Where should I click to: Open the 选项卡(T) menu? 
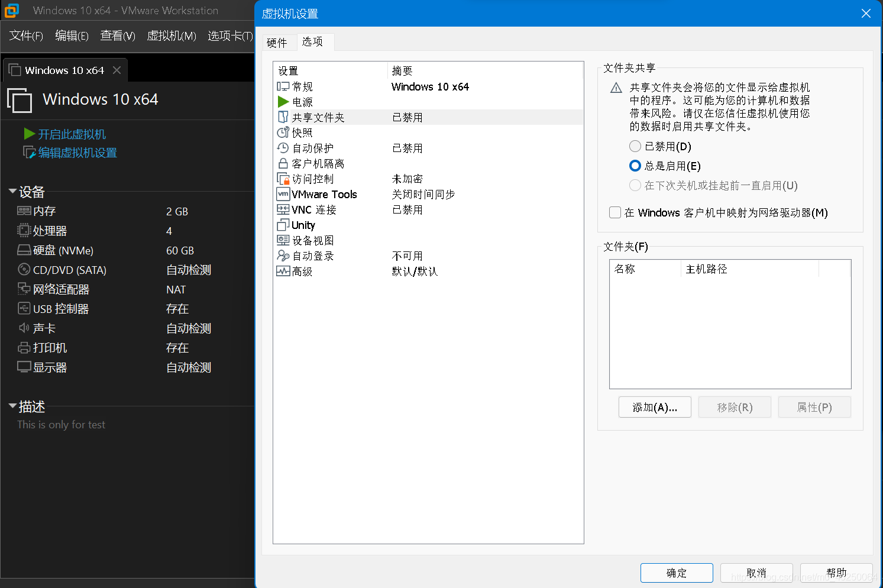pyautogui.click(x=230, y=35)
